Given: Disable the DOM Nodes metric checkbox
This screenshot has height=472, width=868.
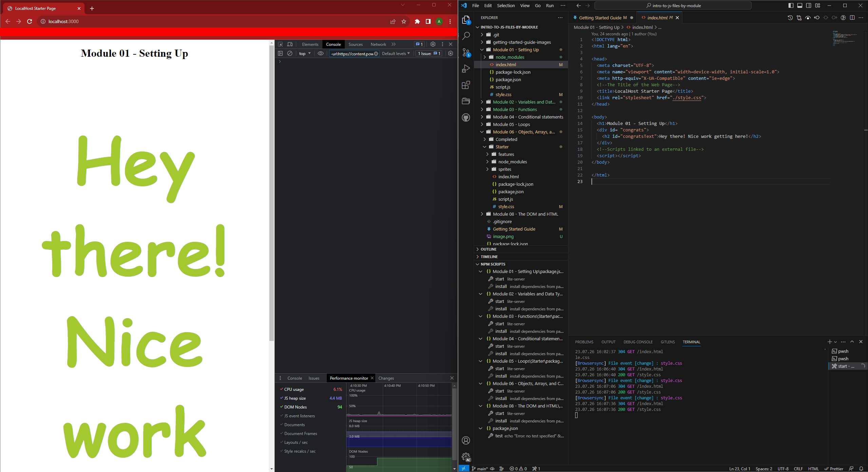Looking at the screenshot, I should pyautogui.click(x=282, y=407).
